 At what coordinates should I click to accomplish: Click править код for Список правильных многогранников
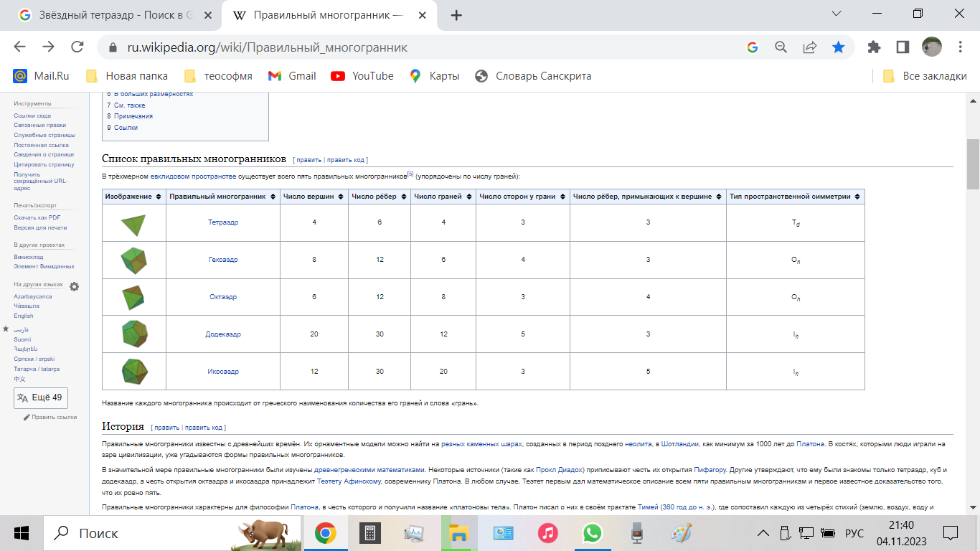point(346,160)
